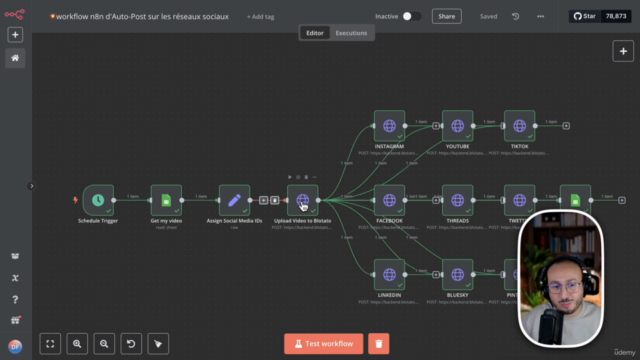The width and height of the screenshot is (640, 360).
Task: Expand the left sidebar with the chevron
Action: [x=31, y=186]
